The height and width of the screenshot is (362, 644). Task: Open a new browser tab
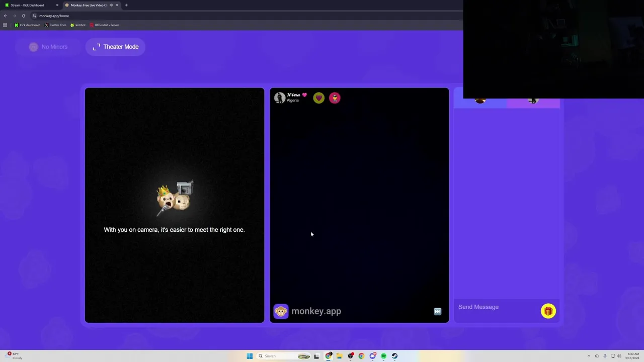126,5
